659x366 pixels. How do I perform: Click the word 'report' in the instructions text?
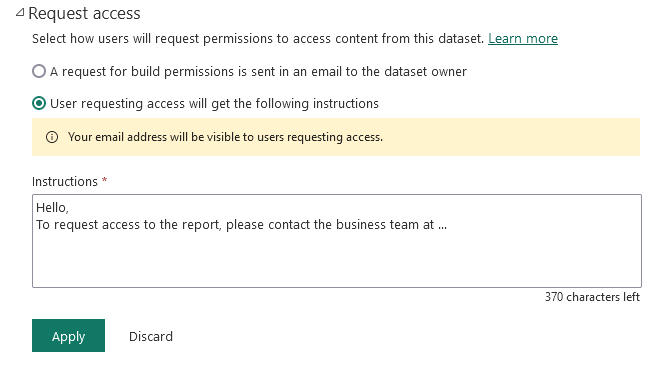pyautogui.click(x=200, y=225)
